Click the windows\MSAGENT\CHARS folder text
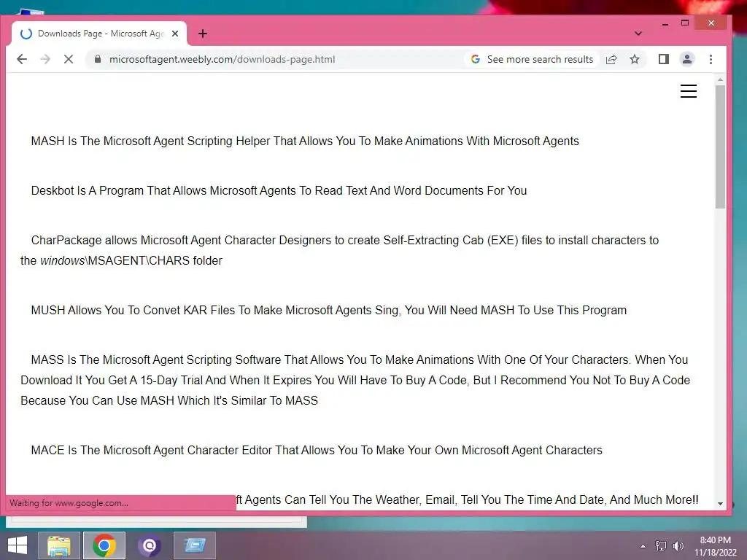Viewport: 747px width, 560px height. point(131,260)
